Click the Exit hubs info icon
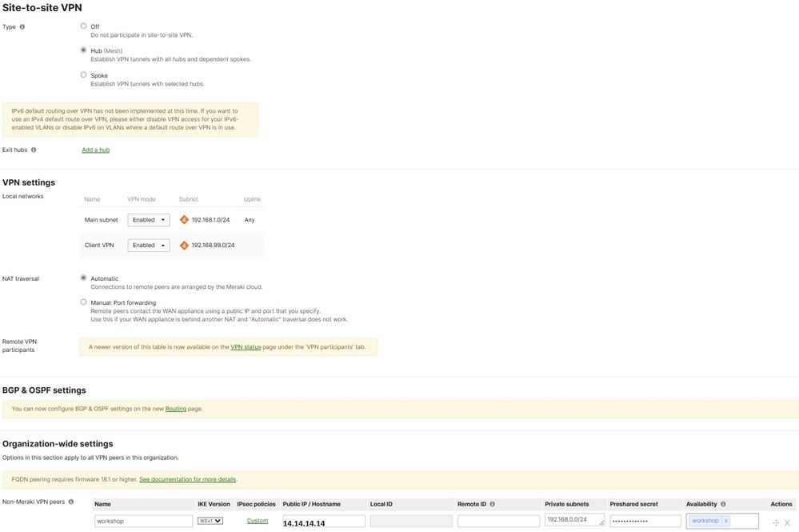The height and width of the screenshot is (532, 799). [34, 150]
